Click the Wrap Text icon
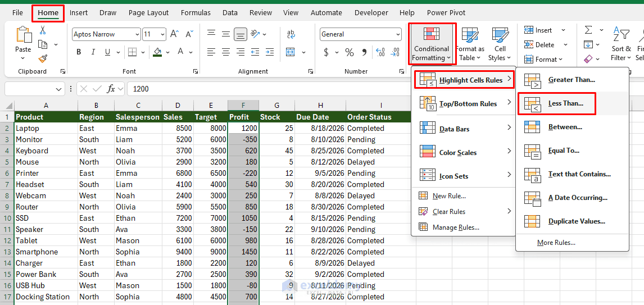644x305 pixels. click(x=291, y=34)
